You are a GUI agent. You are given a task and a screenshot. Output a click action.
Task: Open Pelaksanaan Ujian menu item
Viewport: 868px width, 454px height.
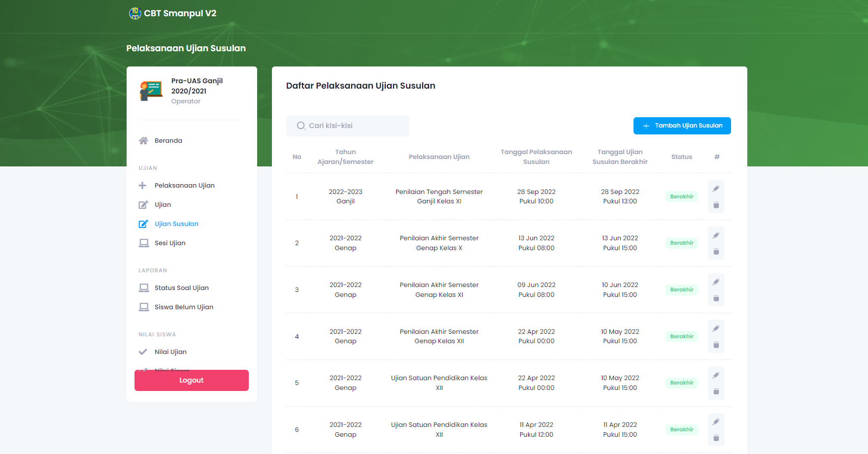pos(184,186)
